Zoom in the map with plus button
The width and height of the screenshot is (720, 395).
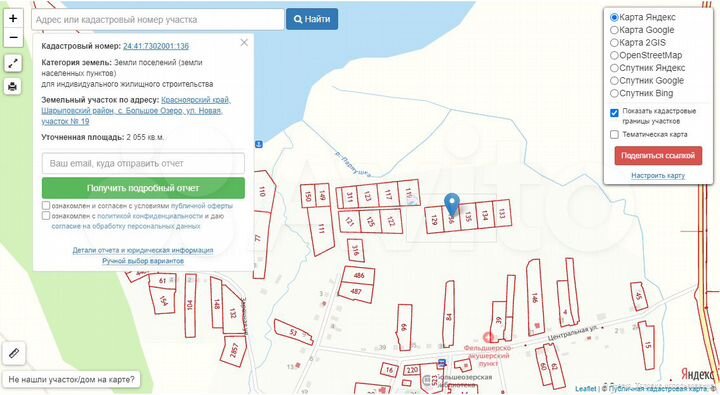click(x=13, y=18)
